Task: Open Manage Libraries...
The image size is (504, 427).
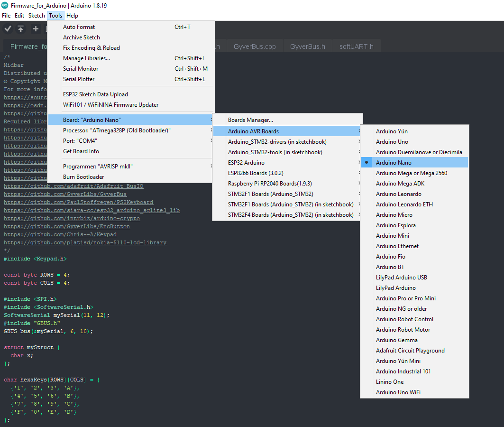Action: pos(131,58)
